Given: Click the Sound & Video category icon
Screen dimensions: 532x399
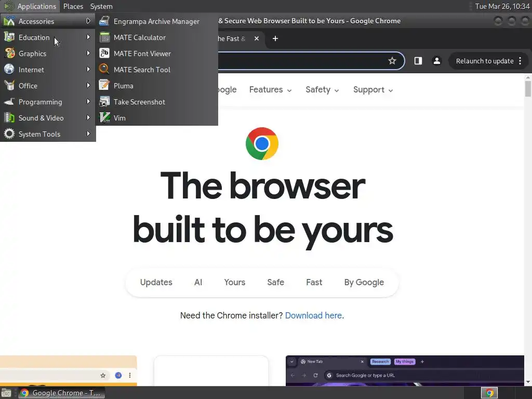Looking at the screenshot, I should [x=9, y=118].
